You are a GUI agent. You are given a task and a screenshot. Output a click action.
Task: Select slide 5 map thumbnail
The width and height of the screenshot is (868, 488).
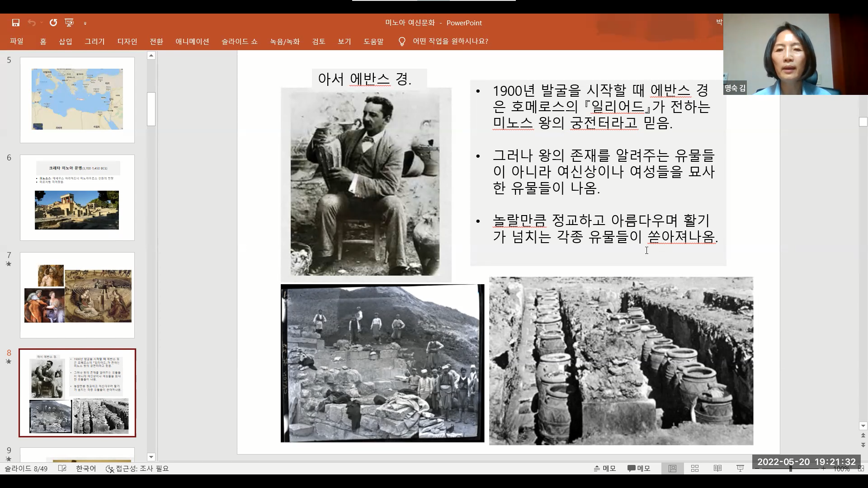[x=77, y=100]
